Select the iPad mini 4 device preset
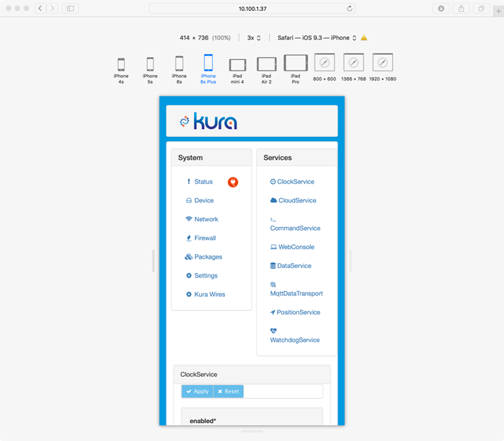 pyautogui.click(x=237, y=71)
